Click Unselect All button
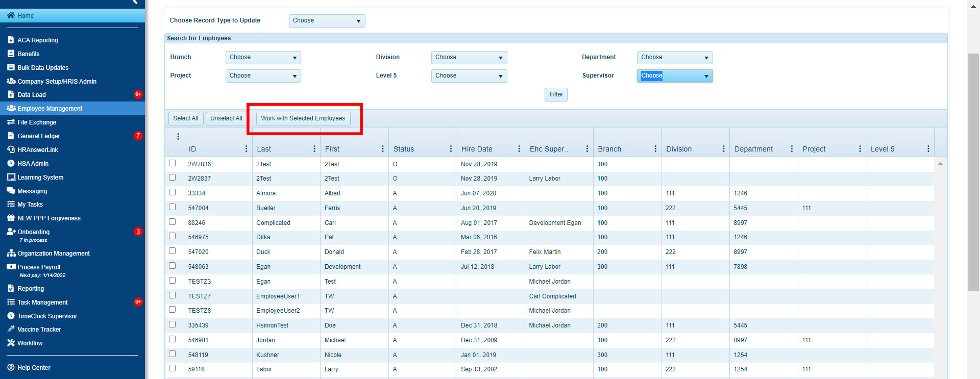The image size is (980, 379). coord(226,118)
